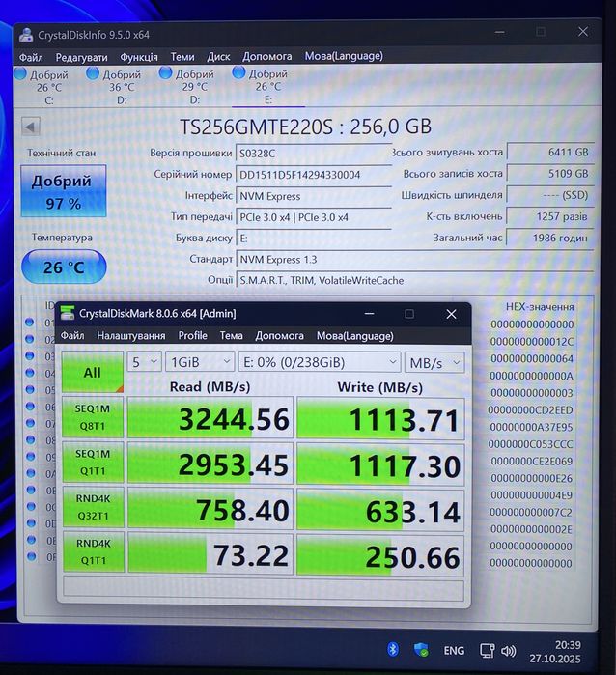Click interface field NVM Express
The width and height of the screenshot is (616, 675).
coord(314,196)
